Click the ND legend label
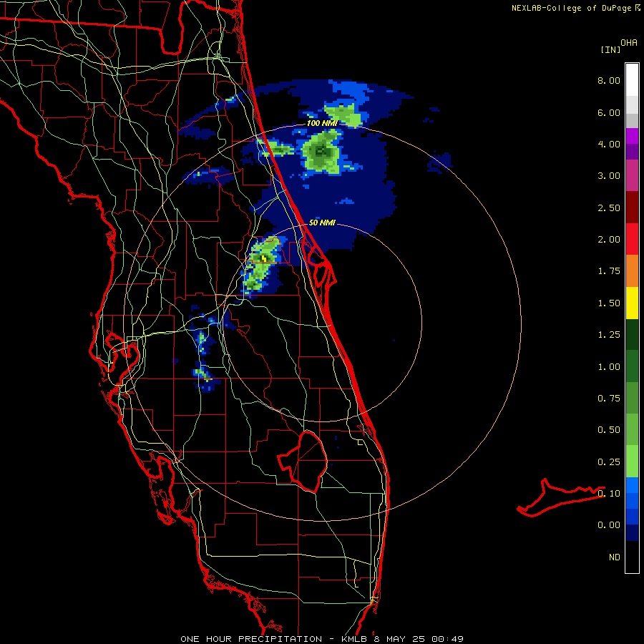The width and height of the screenshot is (644, 644). tap(615, 557)
